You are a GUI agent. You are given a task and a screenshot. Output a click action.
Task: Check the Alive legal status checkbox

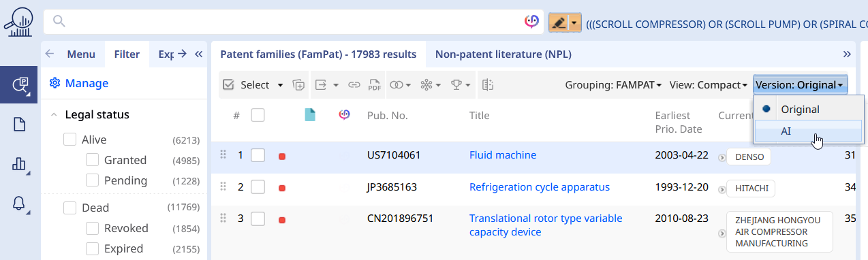point(69,140)
